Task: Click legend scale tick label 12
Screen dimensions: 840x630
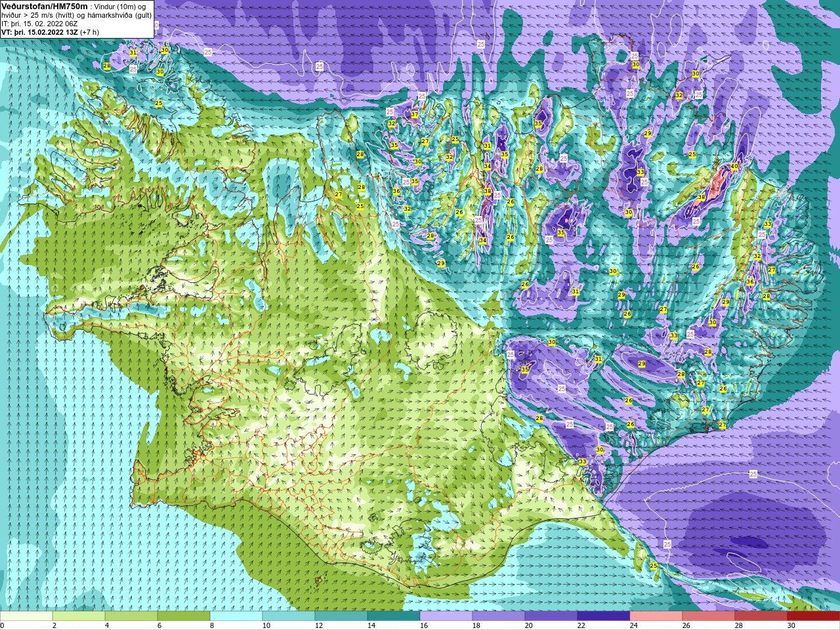Action: [x=319, y=625]
